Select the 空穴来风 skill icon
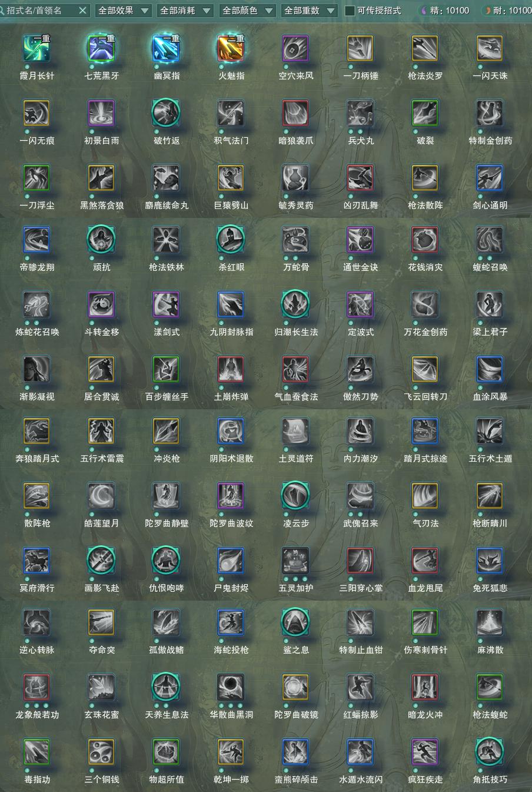 click(296, 49)
